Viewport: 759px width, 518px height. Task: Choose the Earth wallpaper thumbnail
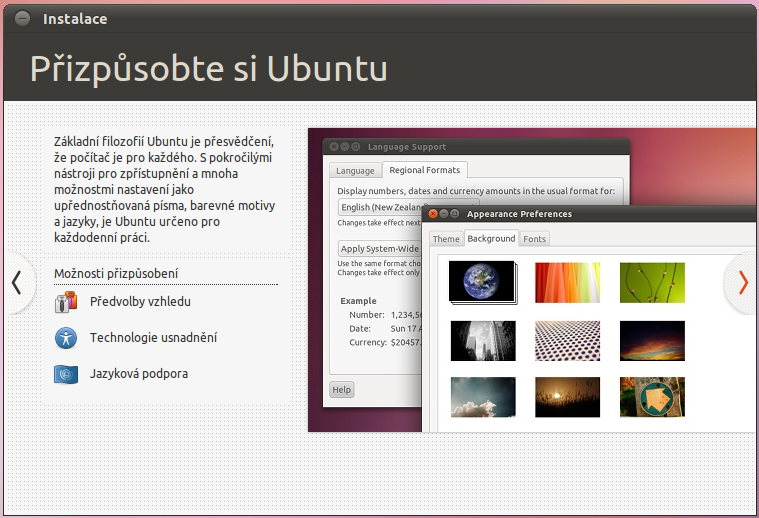pyautogui.click(x=482, y=282)
